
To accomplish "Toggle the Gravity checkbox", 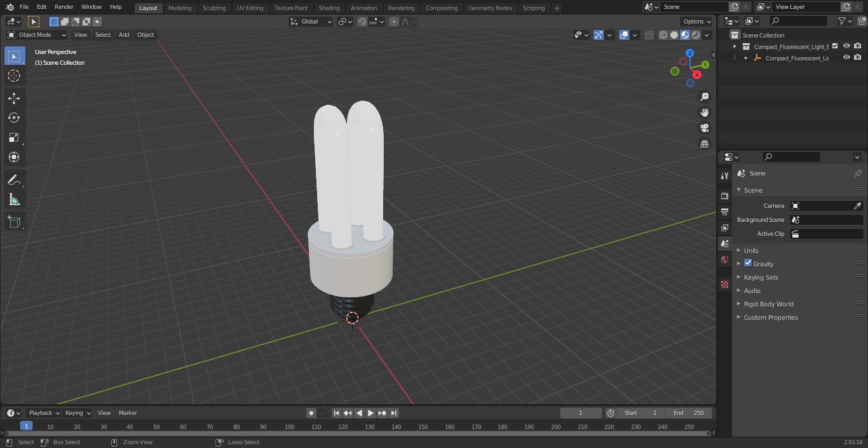I will (748, 263).
